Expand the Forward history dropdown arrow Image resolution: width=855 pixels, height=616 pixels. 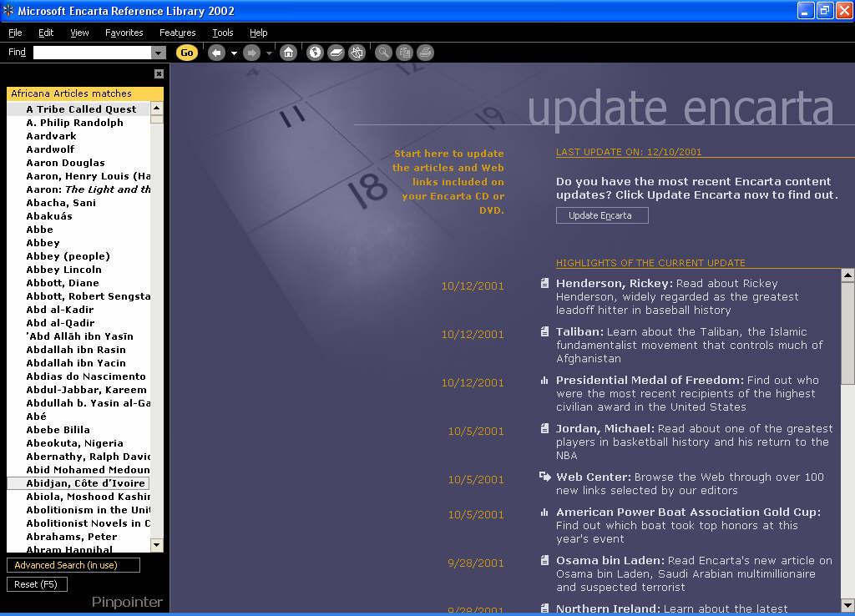click(269, 53)
